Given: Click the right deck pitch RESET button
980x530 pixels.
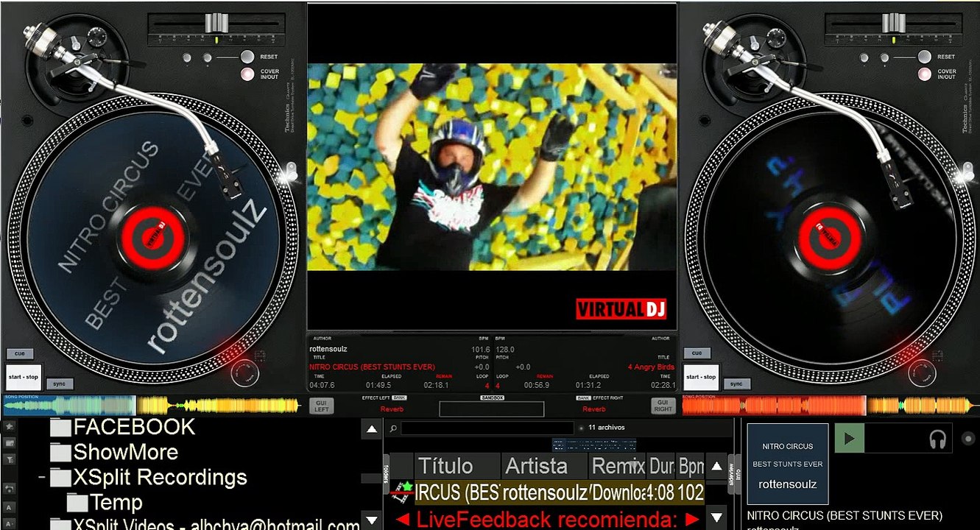Looking at the screenshot, I should (924, 57).
